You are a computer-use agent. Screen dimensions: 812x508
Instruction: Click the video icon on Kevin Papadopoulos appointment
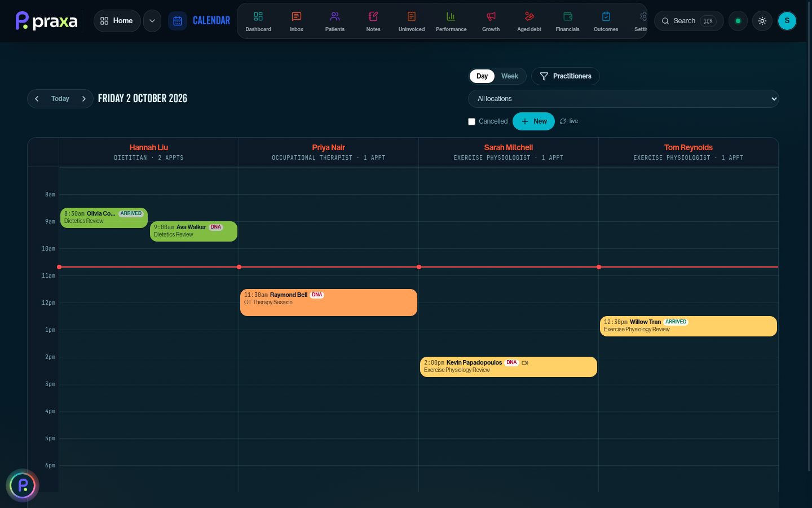coord(525,363)
